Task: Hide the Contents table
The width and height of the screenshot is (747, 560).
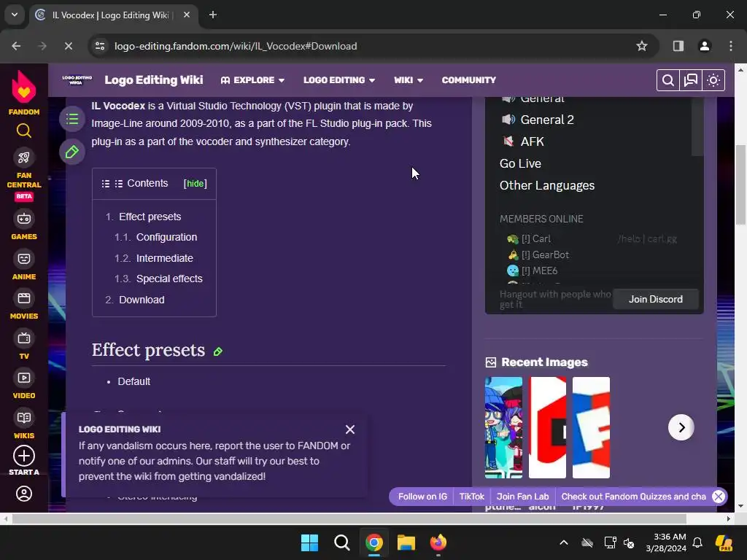Action: 196,184
